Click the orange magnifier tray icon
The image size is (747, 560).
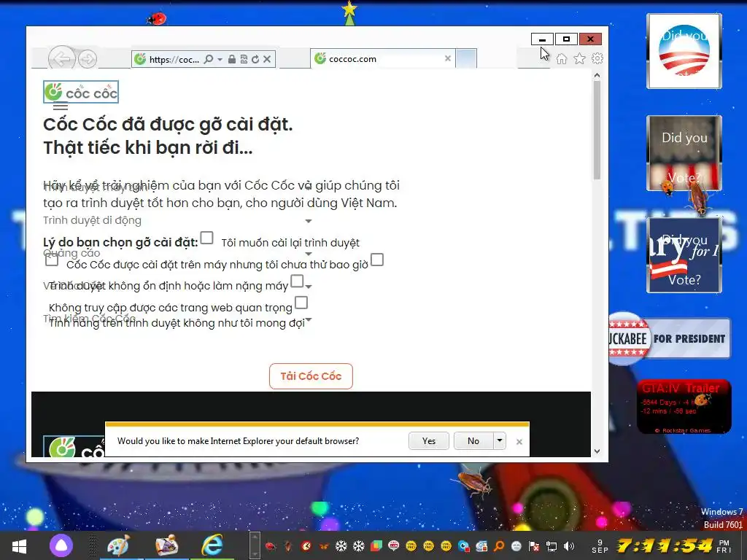(499, 546)
